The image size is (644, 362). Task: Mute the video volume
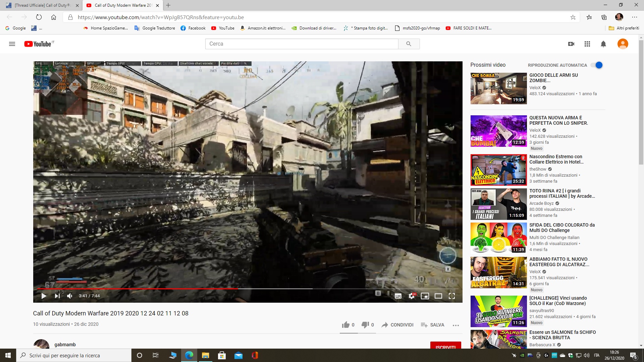pos(69,296)
